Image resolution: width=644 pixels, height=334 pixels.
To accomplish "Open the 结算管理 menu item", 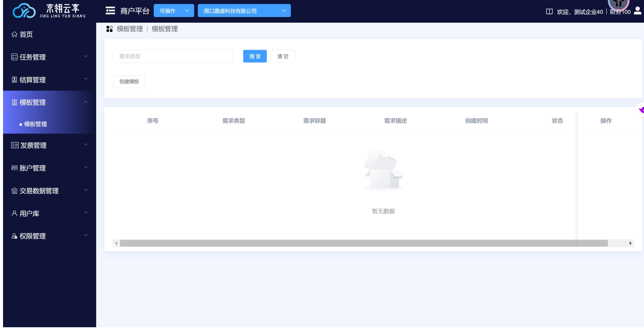I will click(49, 79).
